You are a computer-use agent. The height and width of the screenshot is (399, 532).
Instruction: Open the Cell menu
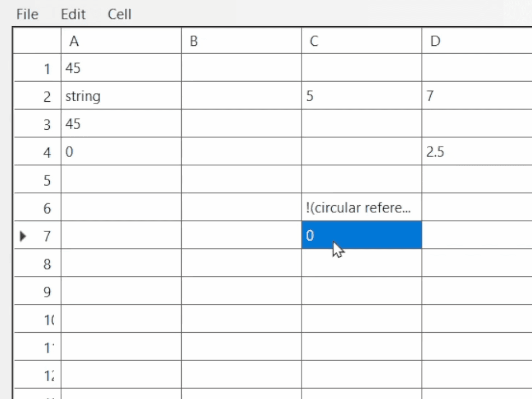click(119, 14)
